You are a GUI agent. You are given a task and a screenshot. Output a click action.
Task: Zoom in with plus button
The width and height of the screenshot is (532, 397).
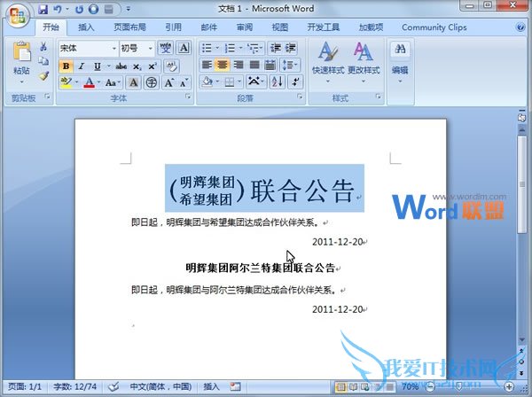[x=509, y=386]
